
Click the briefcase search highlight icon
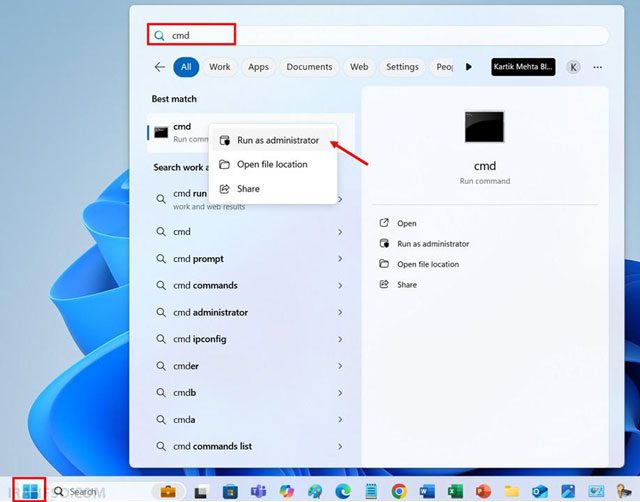tap(168, 492)
